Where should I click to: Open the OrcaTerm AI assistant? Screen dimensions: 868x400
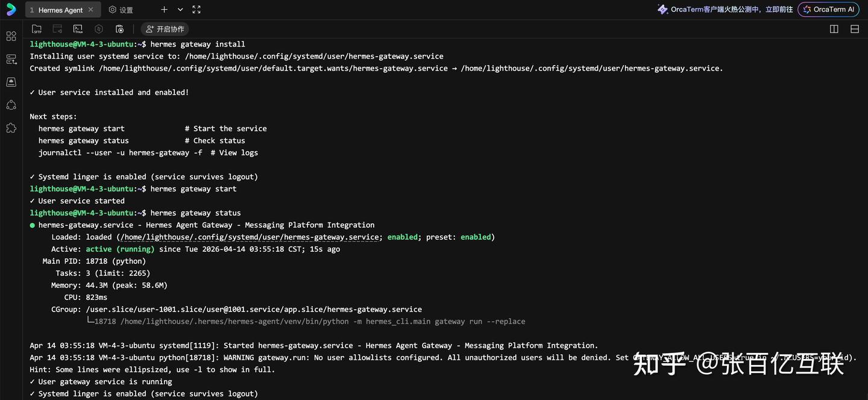click(828, 10)
